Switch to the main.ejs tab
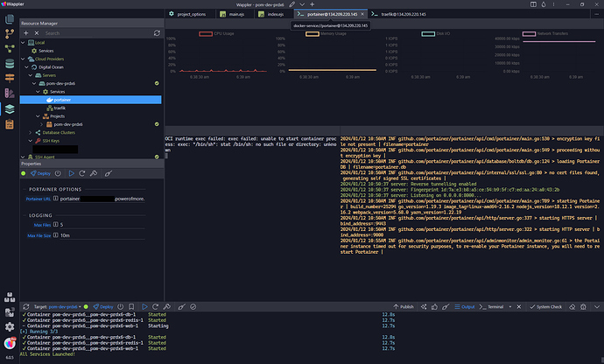 (x=232, y=14)
